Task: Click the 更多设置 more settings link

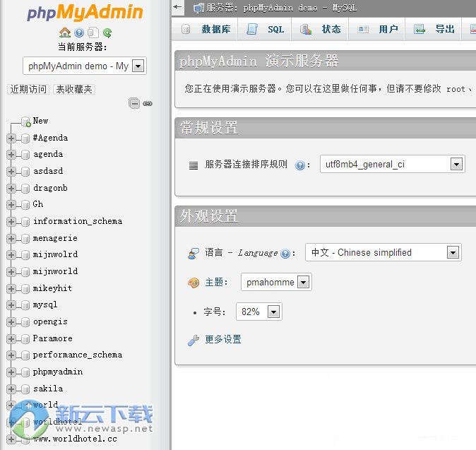Action: click(x=223, y=340)
